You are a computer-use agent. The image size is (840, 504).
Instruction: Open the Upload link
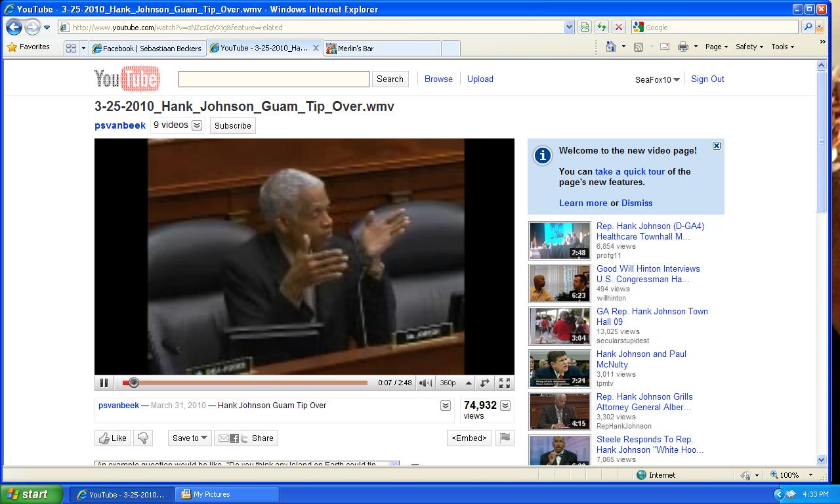[x=480, y=79]
